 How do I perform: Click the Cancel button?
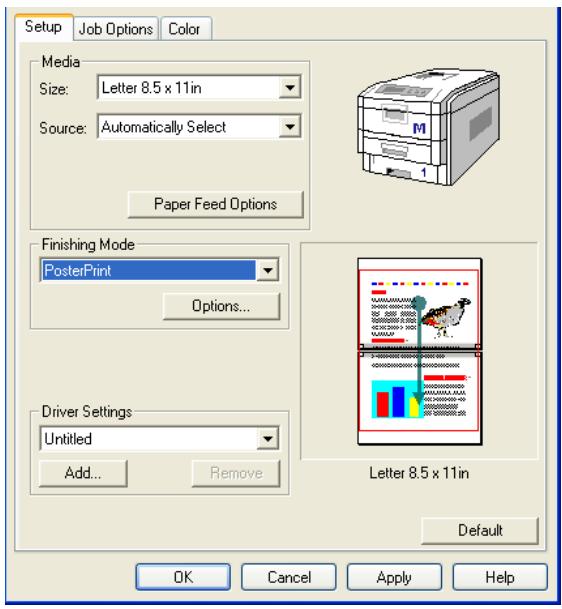[x=289, y=577]
